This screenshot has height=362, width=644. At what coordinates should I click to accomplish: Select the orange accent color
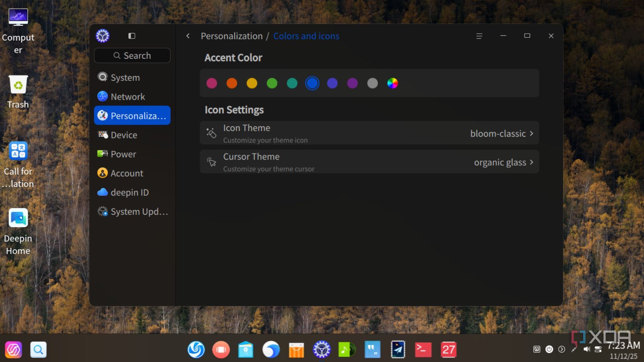[x=232, y=83]
